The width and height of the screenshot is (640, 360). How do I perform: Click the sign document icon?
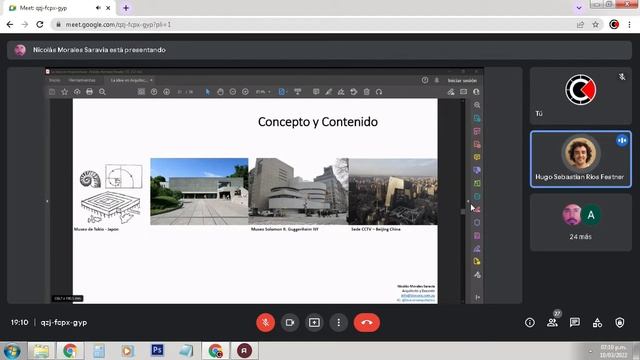(x=341, y=92)
